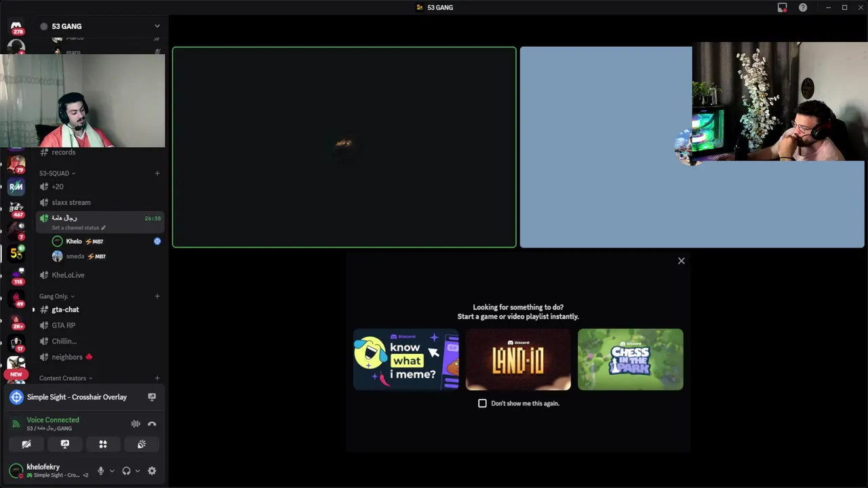Open the RM server icon
Screen dimensions: 868x488
(x=16, y=186)
